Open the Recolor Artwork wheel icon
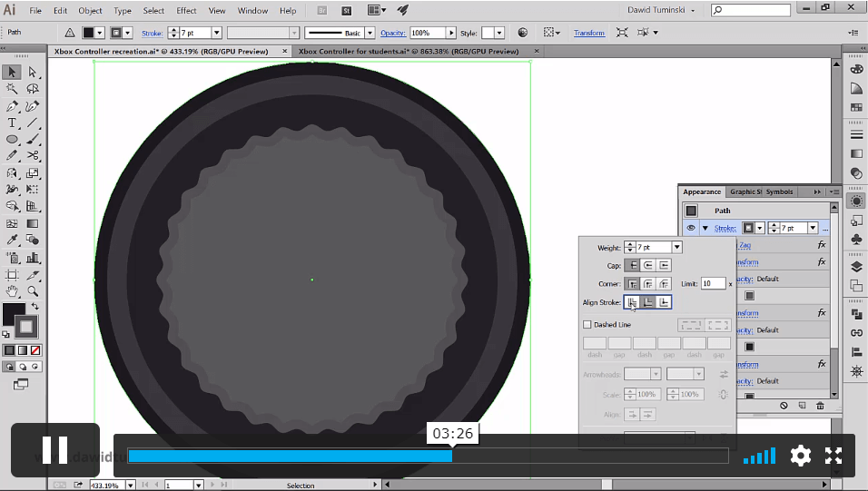Image resolution: width=868 pixels, height=491 pixels. coord(523,33)
